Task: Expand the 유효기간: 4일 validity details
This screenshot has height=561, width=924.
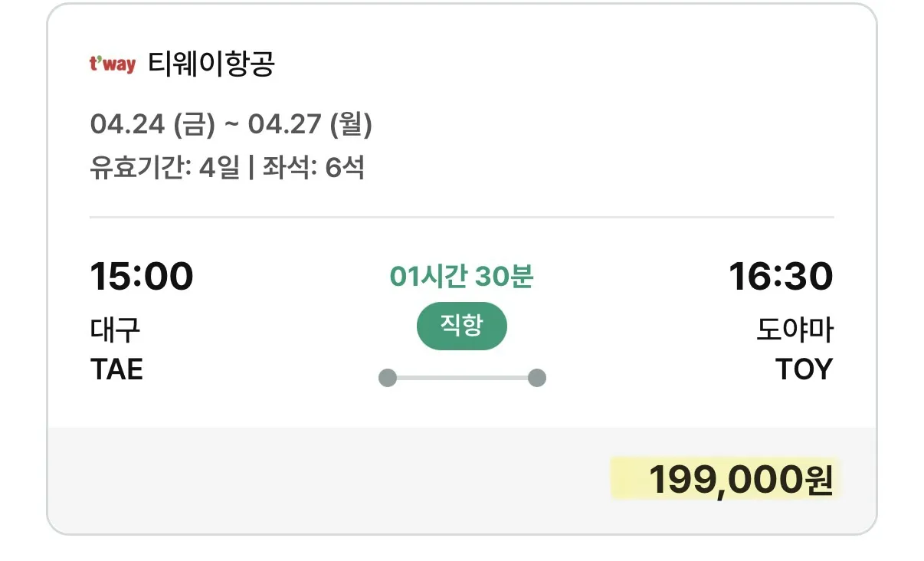Action: coord(162,170)
